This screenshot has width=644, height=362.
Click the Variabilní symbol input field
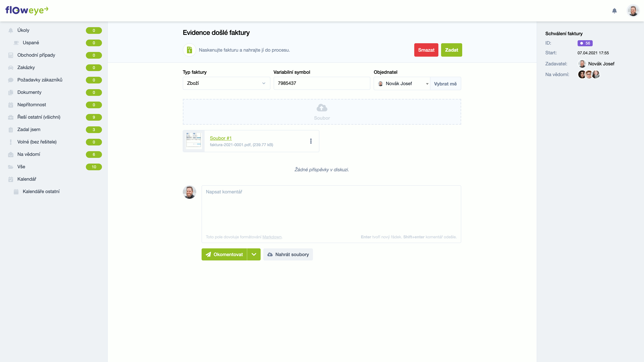tap(321, 83)
